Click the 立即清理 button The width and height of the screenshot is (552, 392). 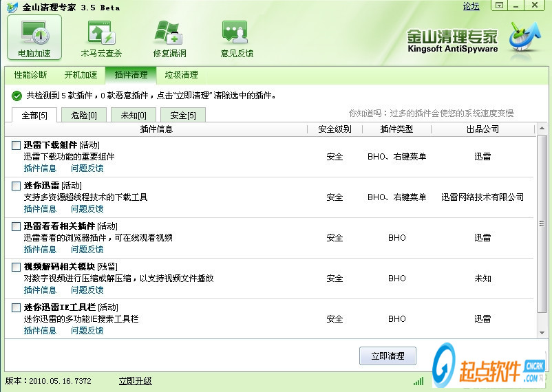388,356
